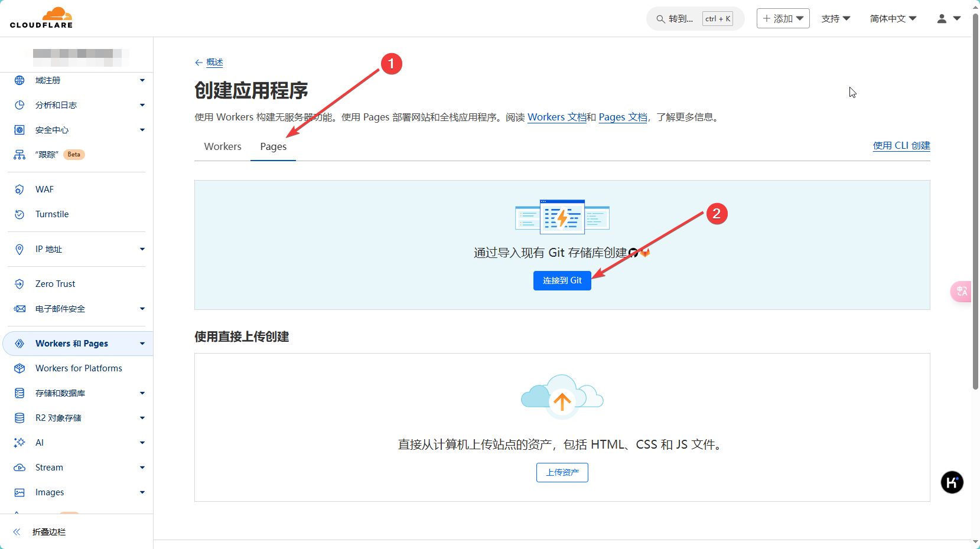Click the page vertical scrollbar
This screenshot has width=980, height=549.
[975, 201]
